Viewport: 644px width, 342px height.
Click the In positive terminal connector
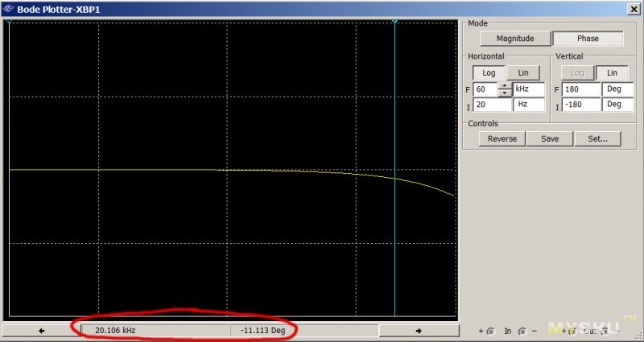489,331
